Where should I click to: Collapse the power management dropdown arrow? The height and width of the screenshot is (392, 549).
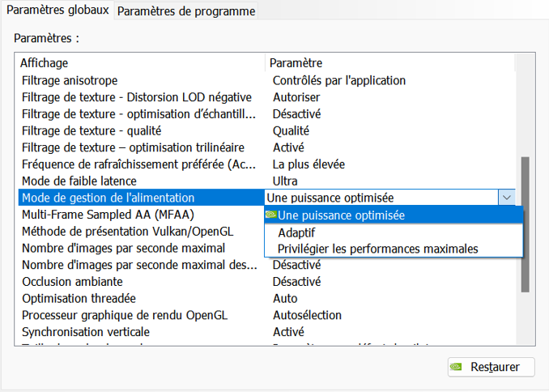click(507, 198)
